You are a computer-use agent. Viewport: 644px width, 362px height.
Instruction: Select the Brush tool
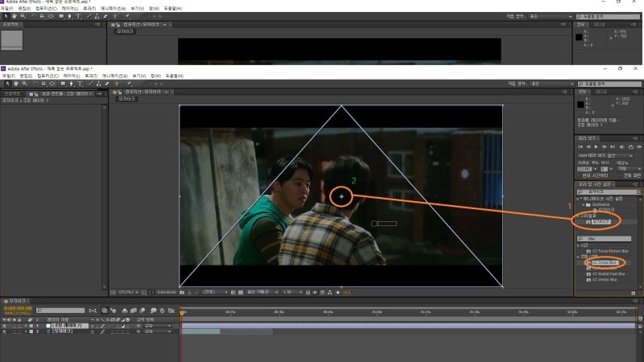click(x=91, y=84)
